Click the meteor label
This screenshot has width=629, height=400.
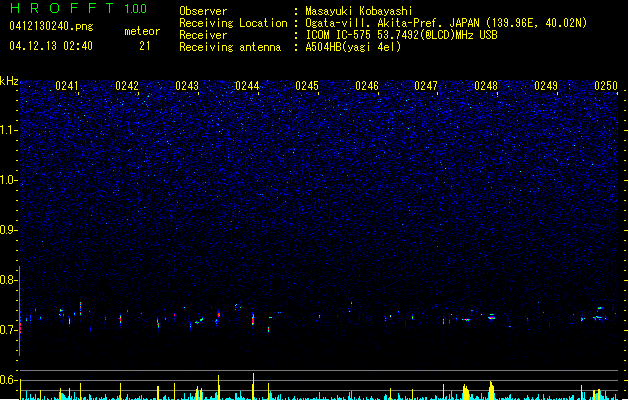[x=142, y=31]
